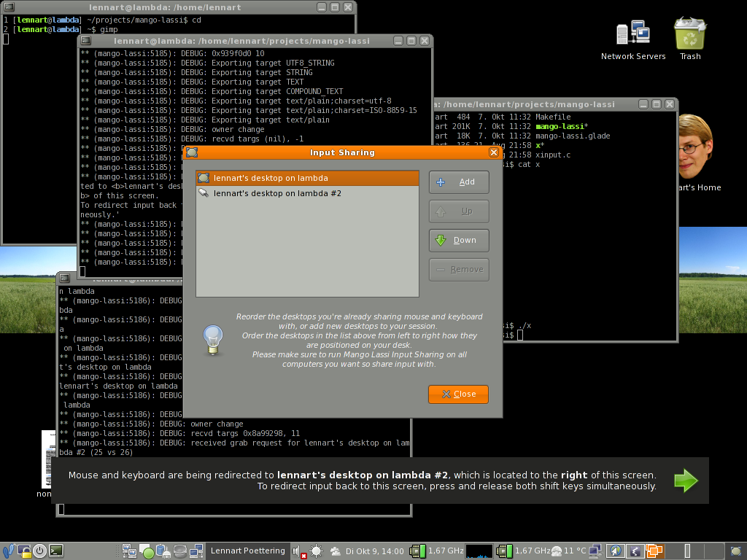Click the lock screen panel icon

point(24,551)
